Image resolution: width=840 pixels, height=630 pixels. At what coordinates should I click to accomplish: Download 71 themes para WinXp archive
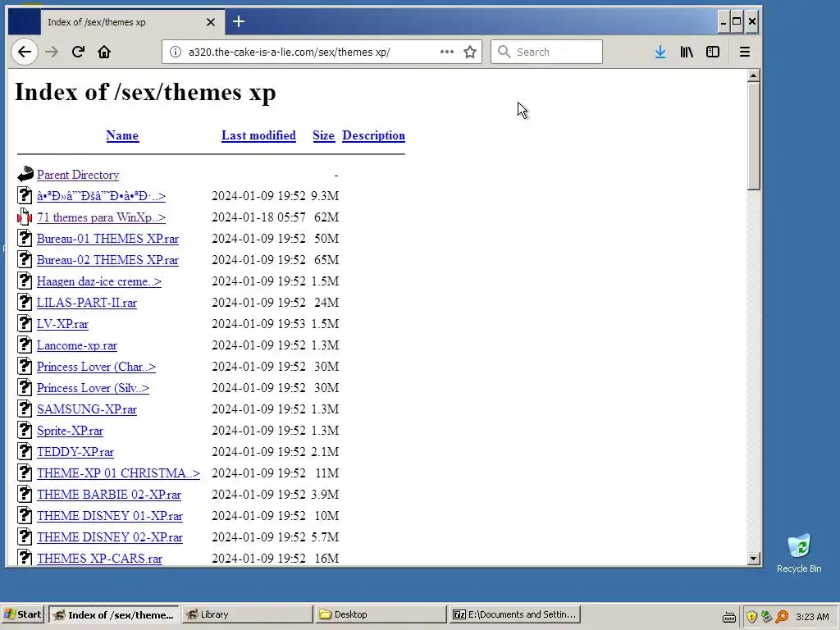[x=101, y=217]
